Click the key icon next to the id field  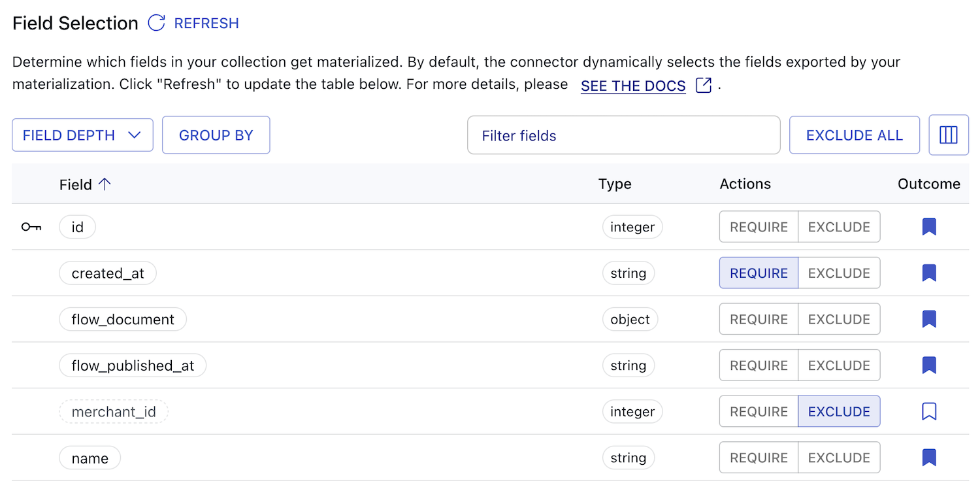[x=31, y=227]
